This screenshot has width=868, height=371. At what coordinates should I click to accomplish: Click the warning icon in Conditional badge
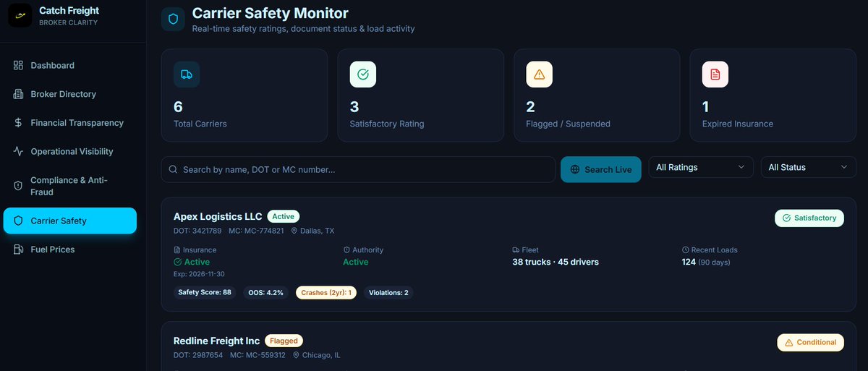pyautogui.click(x=789, y=342)
